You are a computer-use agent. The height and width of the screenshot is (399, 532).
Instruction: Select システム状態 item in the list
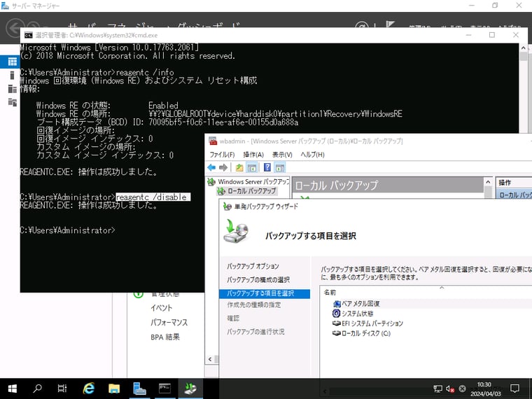357,314
